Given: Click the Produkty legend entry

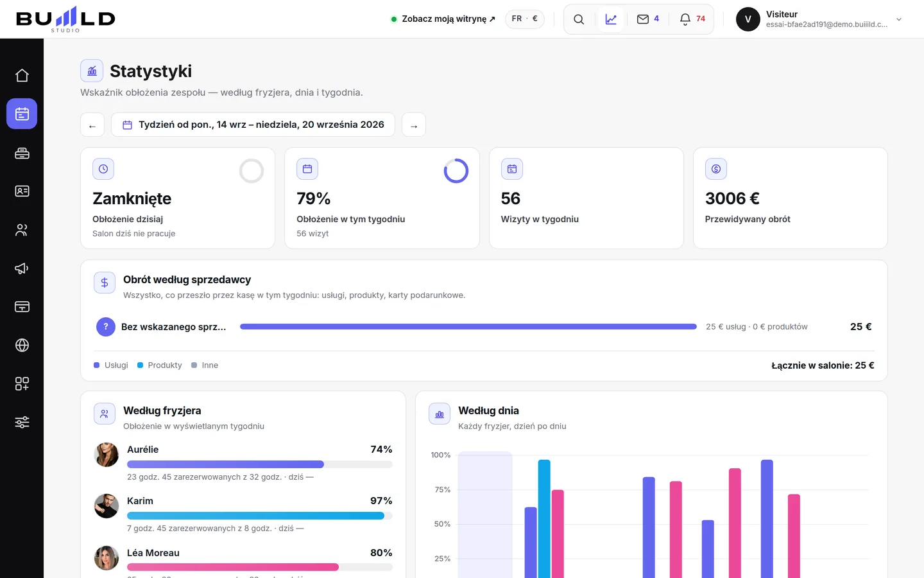Looking at the screenshot, I should click(160, 365).
